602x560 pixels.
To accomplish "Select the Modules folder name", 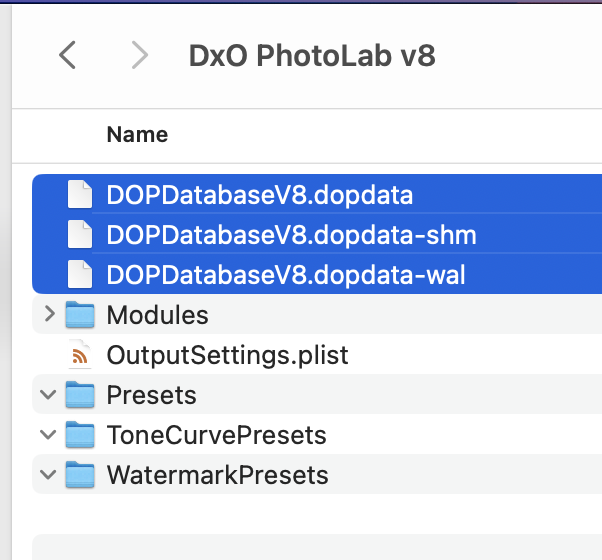I will click(157, 315).
